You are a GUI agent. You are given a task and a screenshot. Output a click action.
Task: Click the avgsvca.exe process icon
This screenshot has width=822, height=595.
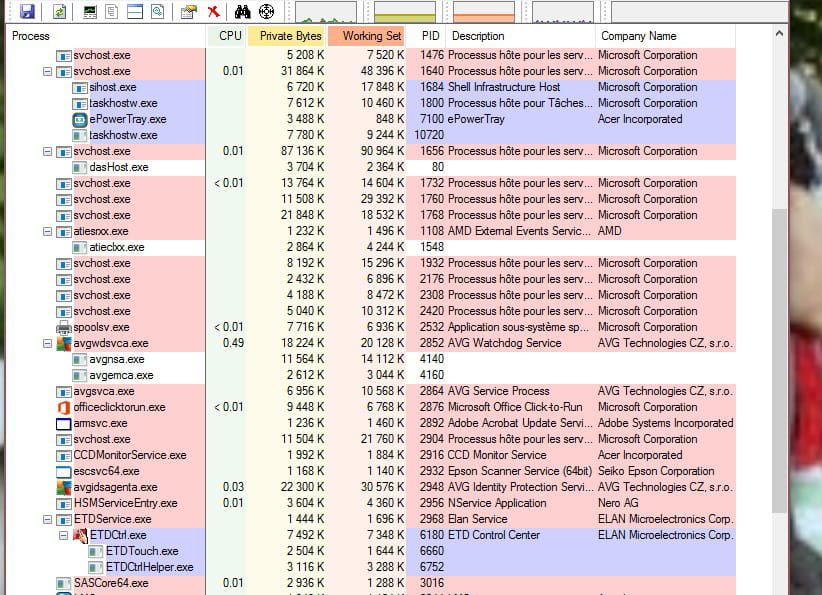(63, 392)
